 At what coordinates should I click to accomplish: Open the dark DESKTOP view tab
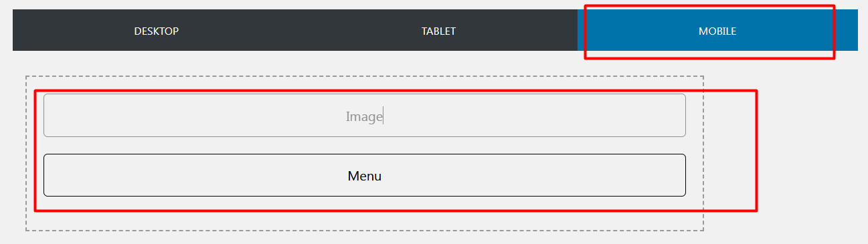tap(156, 31)
